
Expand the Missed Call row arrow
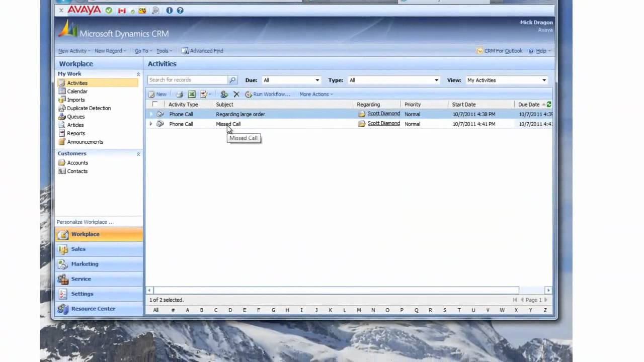coord(151,124)
